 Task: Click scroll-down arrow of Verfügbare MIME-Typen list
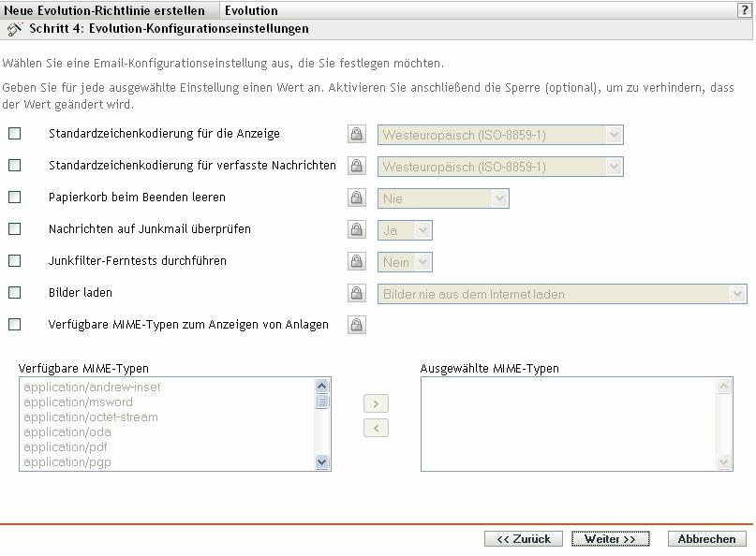321,462
